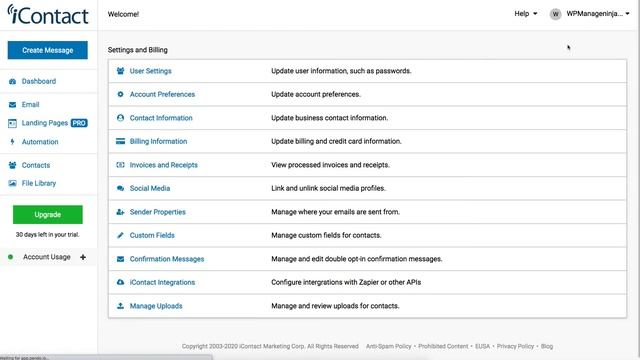Open the User Settings link
Screen dimensions: 640x360
(151, 71)
